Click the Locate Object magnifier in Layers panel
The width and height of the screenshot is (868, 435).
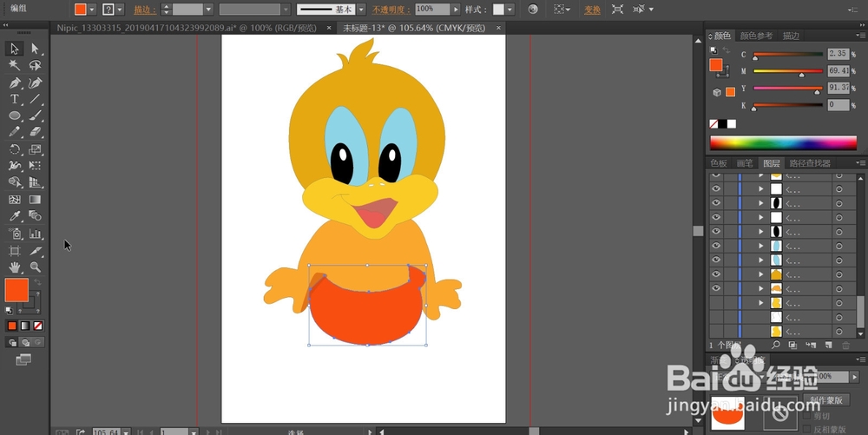(x=775, y=345)
